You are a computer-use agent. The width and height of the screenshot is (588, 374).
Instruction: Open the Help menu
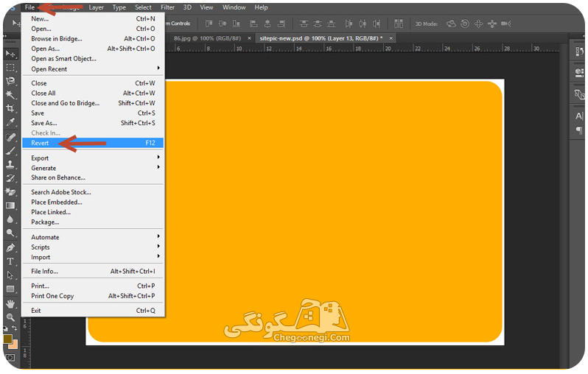(x=261, y=7)
